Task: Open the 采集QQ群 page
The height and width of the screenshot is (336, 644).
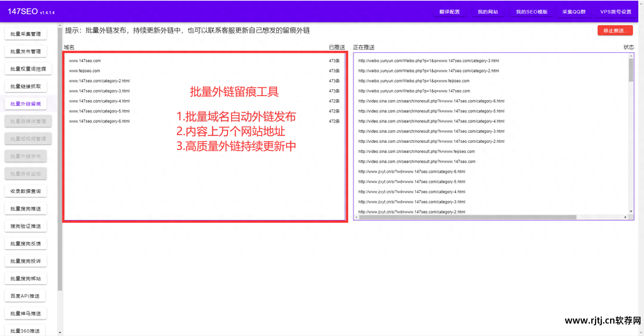Action: click(x=574, y=11)
